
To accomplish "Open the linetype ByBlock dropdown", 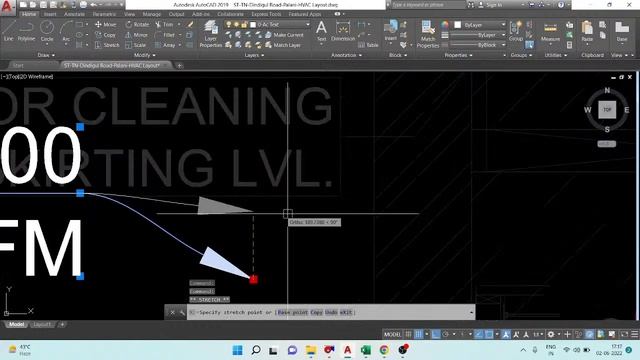I will point(478,45).
